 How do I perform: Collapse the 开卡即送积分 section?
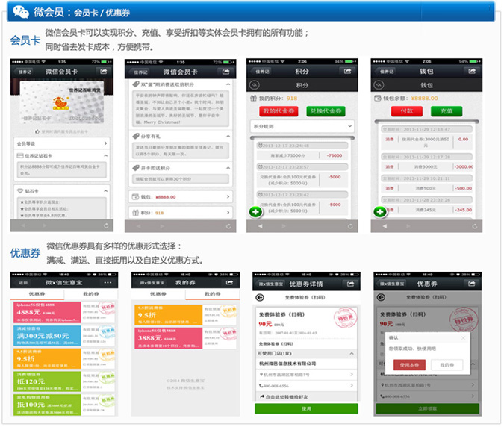[x=228, y=168]
